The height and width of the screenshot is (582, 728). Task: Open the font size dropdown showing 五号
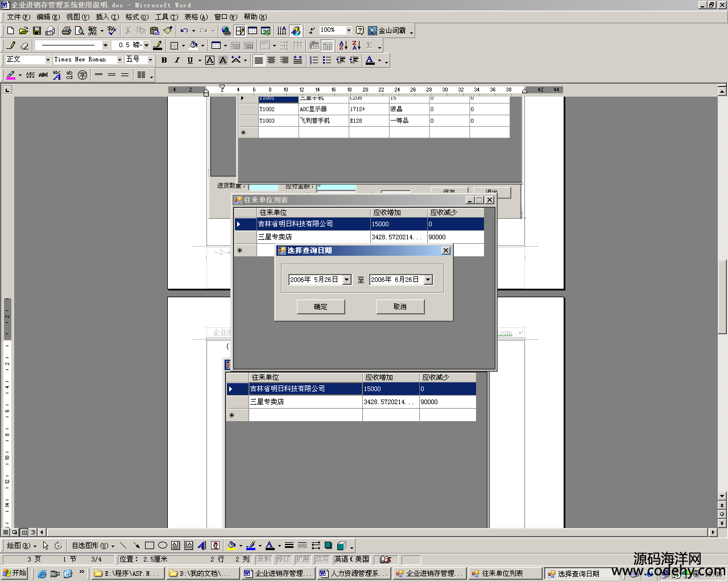point(150,60)
